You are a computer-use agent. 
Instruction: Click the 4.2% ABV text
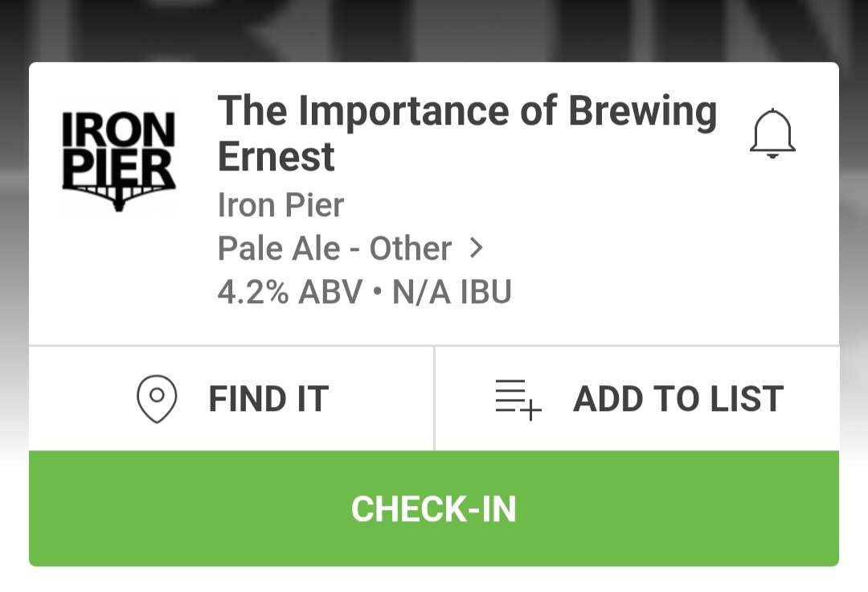[x=290, y=292]
